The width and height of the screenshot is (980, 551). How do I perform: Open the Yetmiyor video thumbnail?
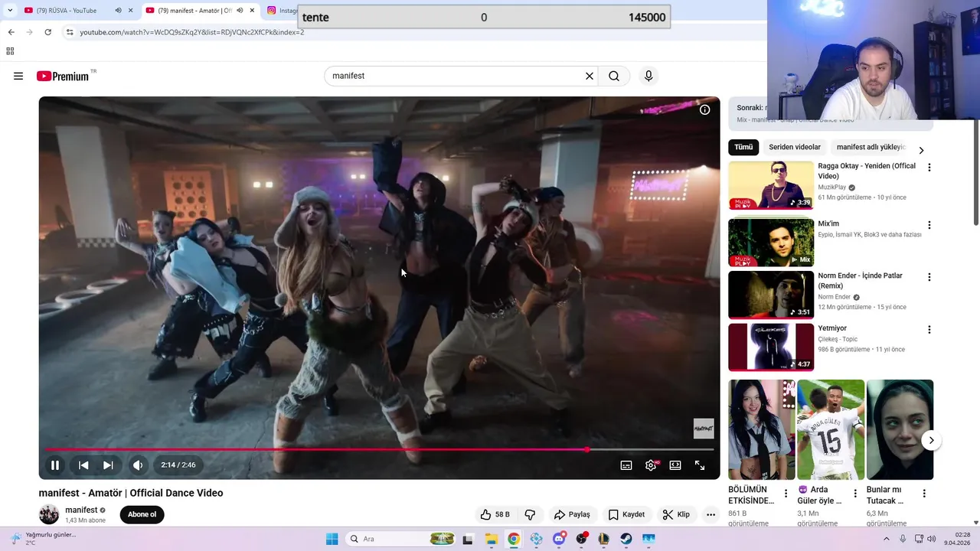[x=771, y=347]
